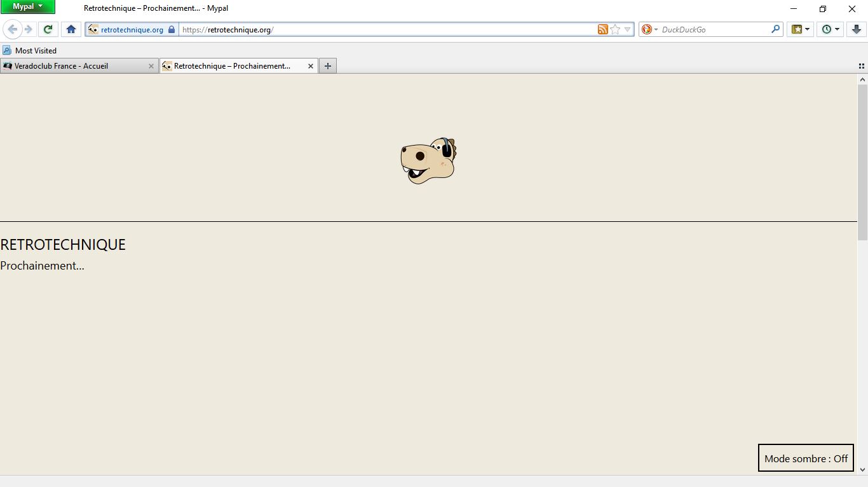Viewport: 868px width, 487px height.
Task: Click the search magnifying glass icon
Action: point(775,29)
